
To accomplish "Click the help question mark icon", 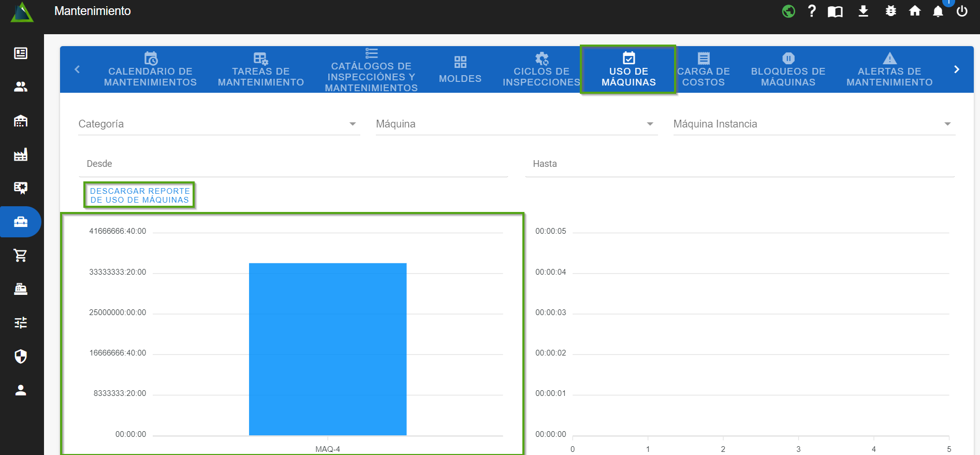I will click(811, 11).
